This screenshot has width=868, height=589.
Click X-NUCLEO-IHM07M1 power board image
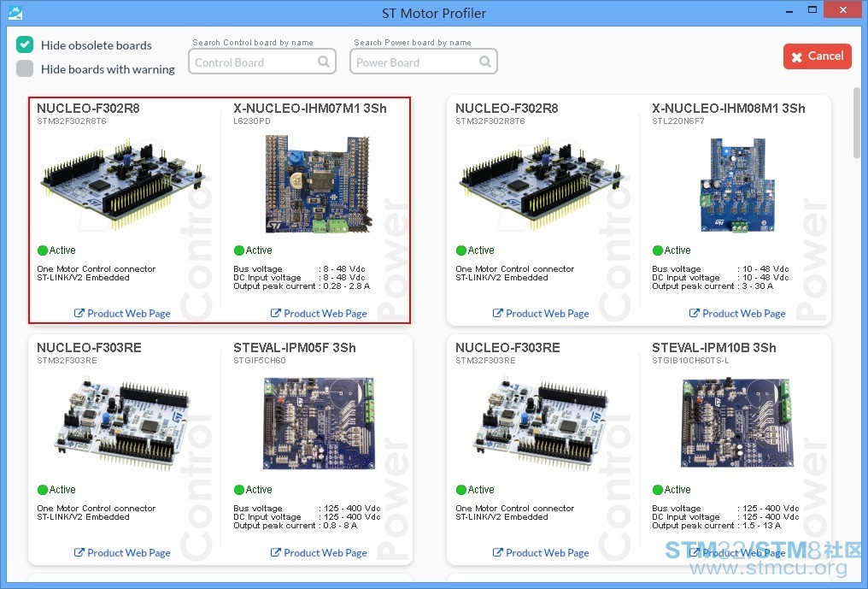click(x=317, y=185)
